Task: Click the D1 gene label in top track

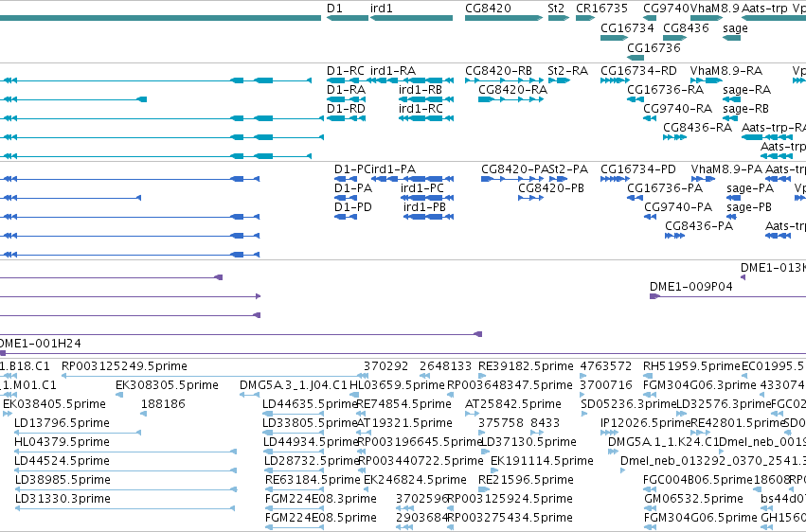Action: [x=334, y=9]
